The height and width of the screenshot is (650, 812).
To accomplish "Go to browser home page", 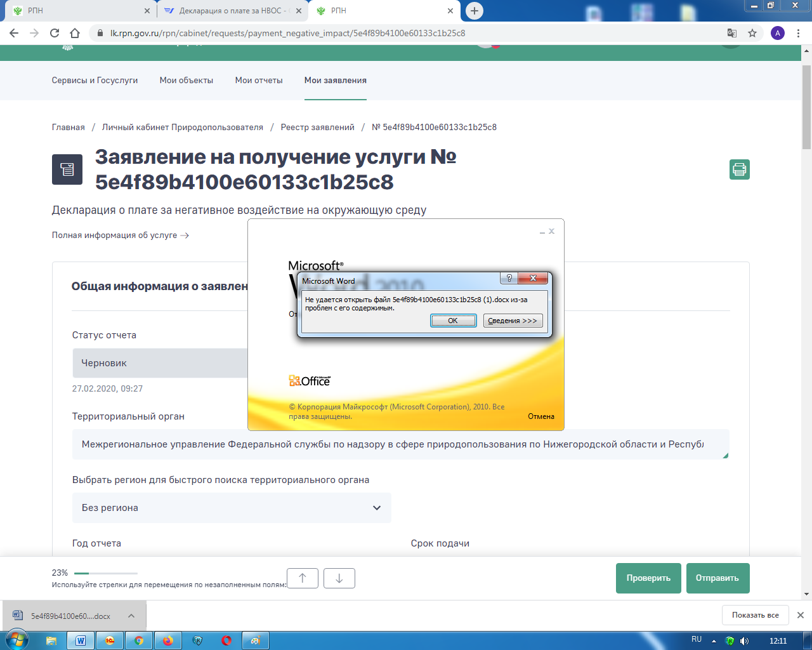I will click(x=75, y=33).
